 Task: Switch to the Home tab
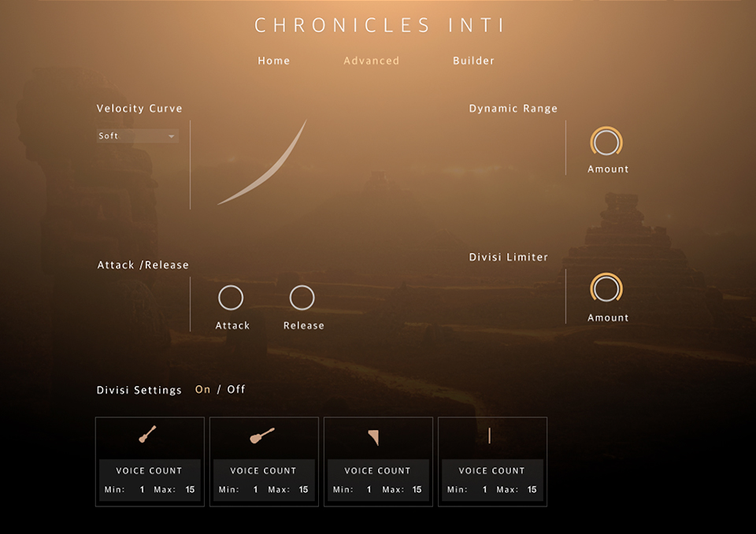click(273, 61)
